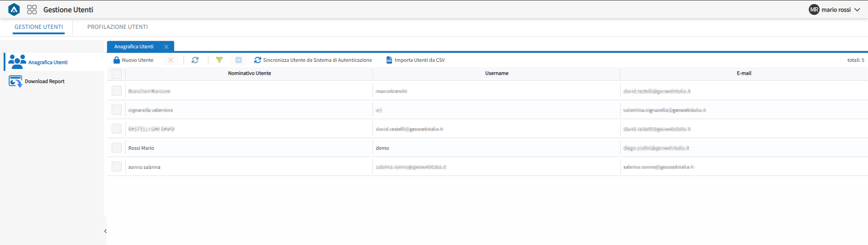Click Sincronizza Utente da Sistema di Autenticazione
Screen dimensions: 868x245
point(313,60)
